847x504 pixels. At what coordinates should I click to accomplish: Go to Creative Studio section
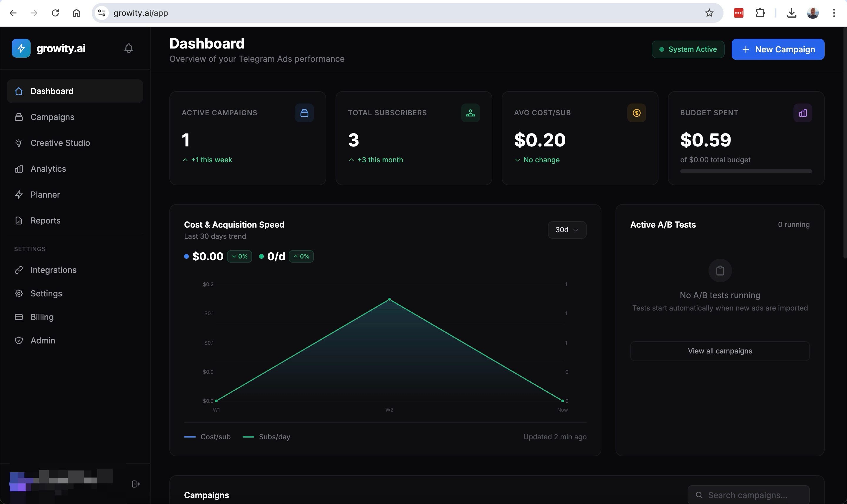60,143
